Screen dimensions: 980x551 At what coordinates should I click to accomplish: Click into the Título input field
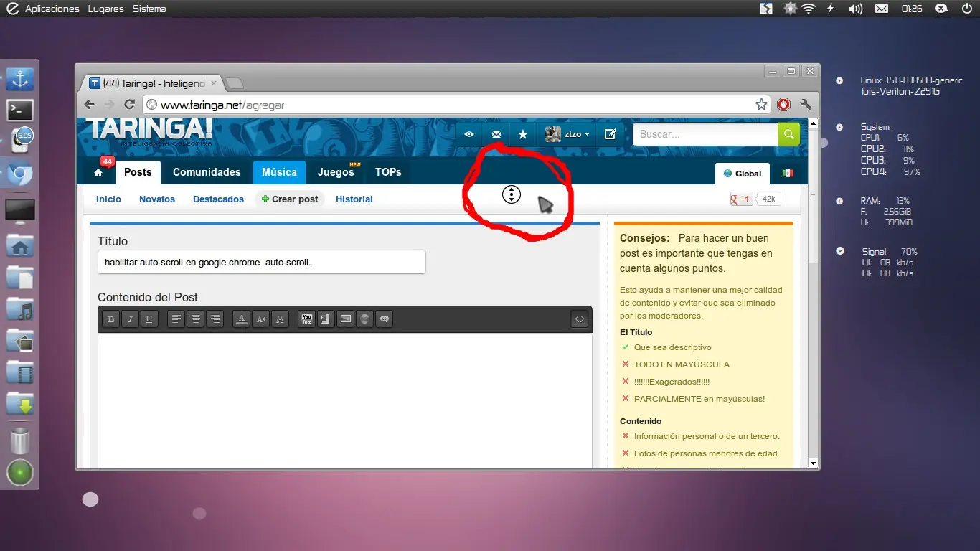pos(262,262)
